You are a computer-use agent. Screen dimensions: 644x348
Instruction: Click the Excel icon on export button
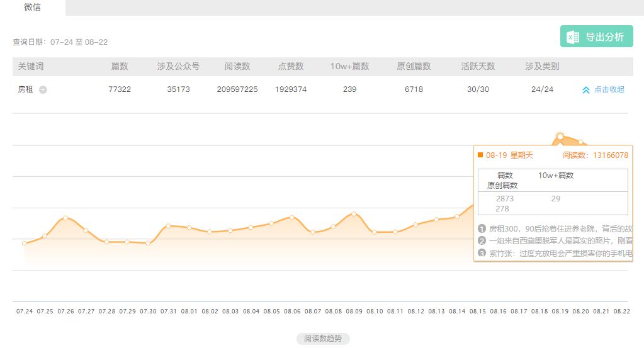[573, 37]
